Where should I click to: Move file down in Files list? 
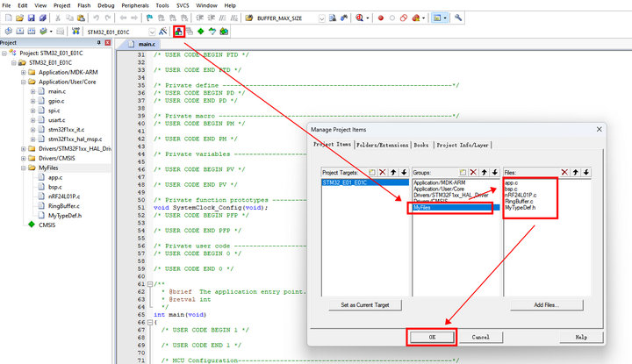pyautogui.click(x=586, y=173)
